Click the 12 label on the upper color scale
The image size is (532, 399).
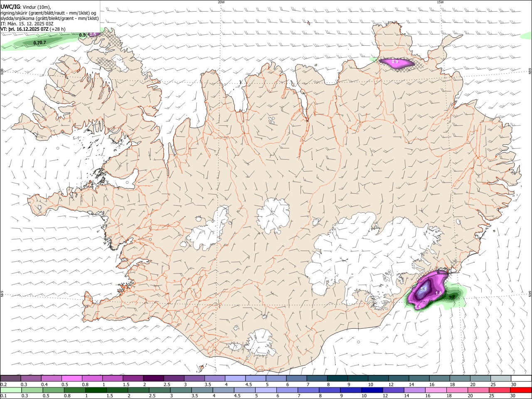tap(390, 384)
